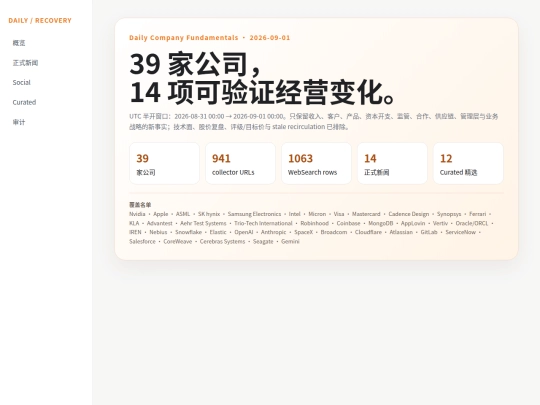Select the Social sidebar item
The image size is (540, 405).
[x=21, y=83]
